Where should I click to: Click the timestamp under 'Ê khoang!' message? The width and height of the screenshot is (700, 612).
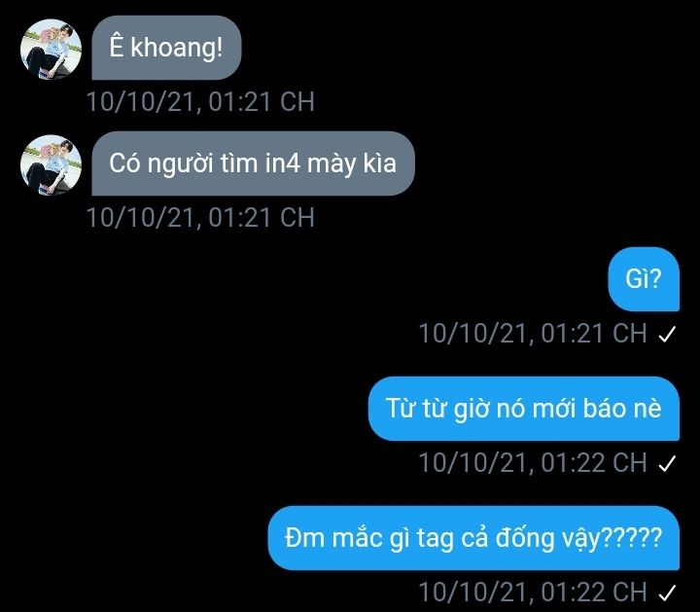pyautogui.click(x=200, y=102)
